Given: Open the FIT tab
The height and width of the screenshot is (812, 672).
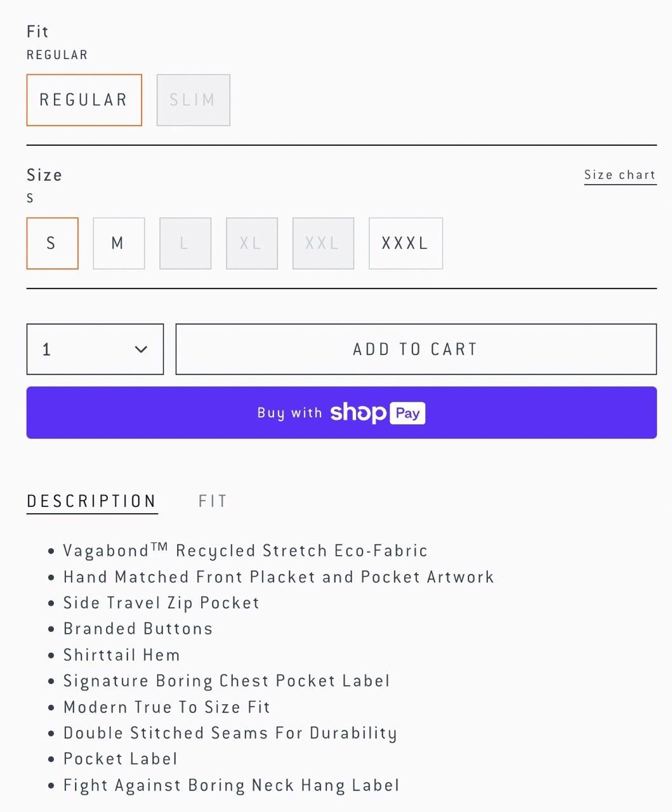Looking at the screenshot, I should (213, 501).
